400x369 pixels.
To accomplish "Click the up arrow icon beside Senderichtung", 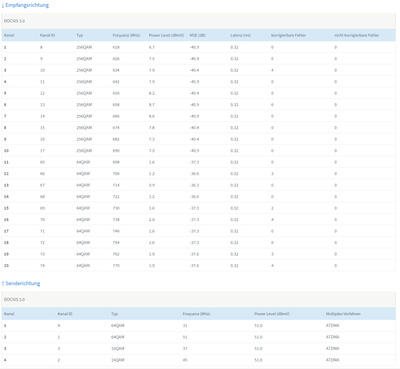I will 3,284.
